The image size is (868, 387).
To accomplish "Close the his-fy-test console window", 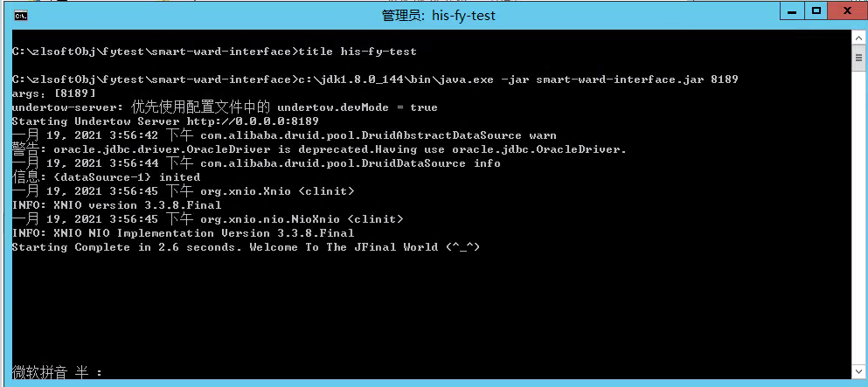I will tap(847, 10).
